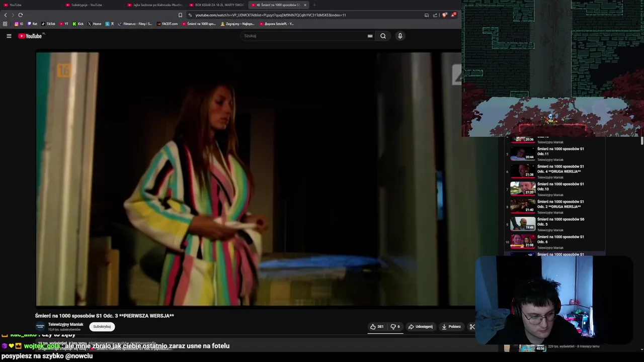
Task: Open the Zagraj.my bookmark
Action: tap(237, 24)
